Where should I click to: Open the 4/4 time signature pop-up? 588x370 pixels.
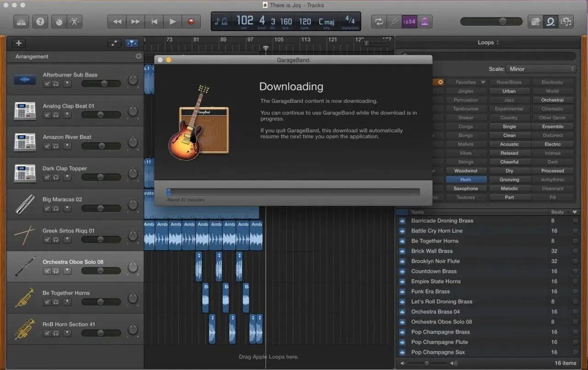point(350,21)
